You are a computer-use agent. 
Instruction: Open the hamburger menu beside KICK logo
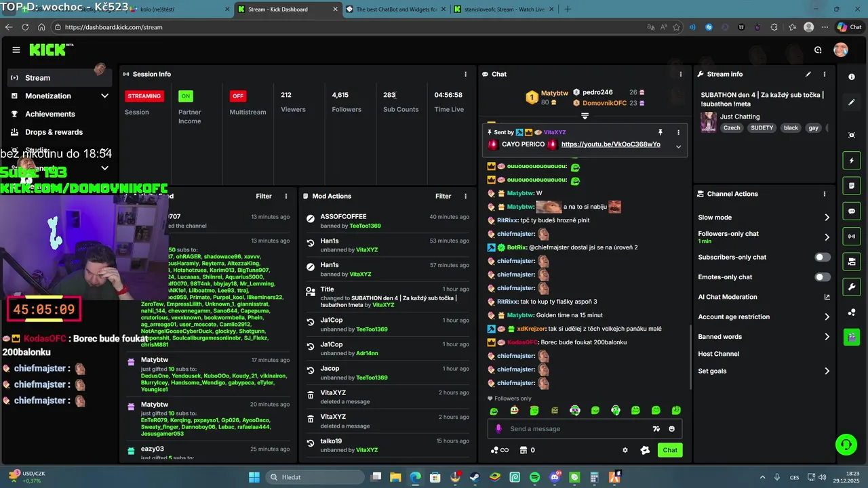16,49
